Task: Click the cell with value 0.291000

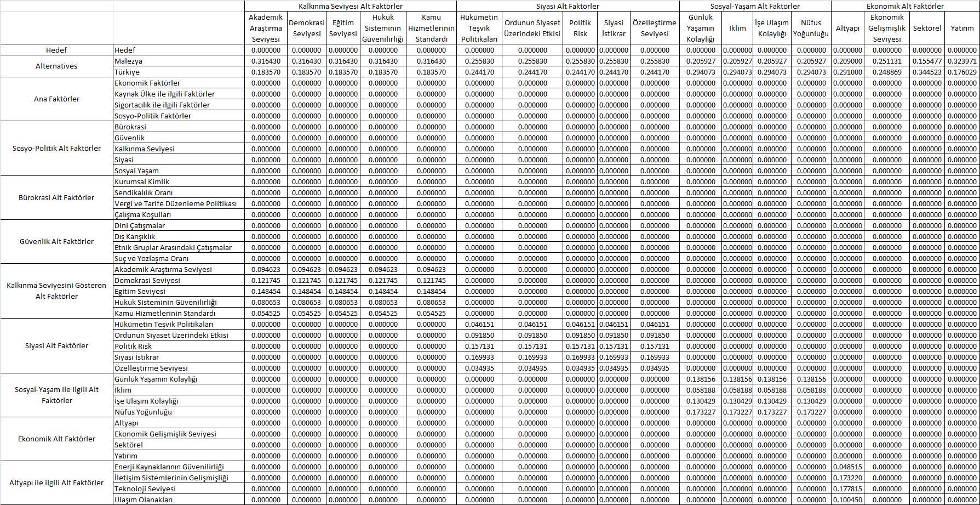Action: (847, 72)
